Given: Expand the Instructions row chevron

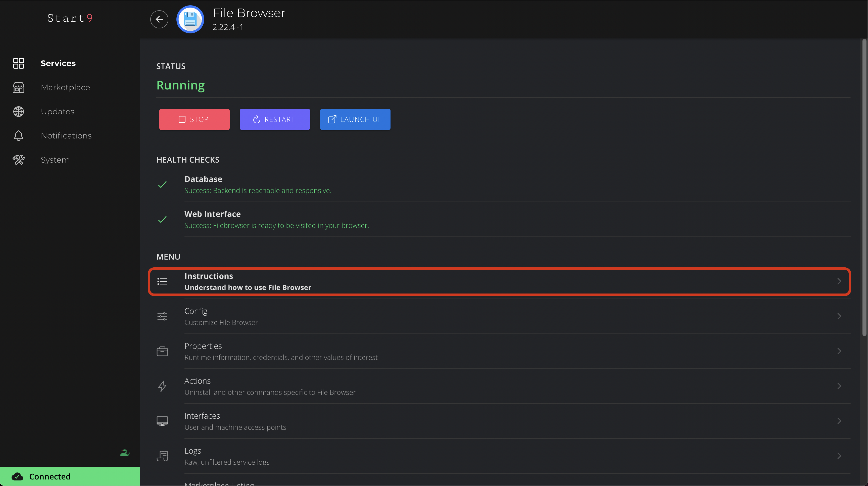Looking at the screenshot, I should 839,281.
